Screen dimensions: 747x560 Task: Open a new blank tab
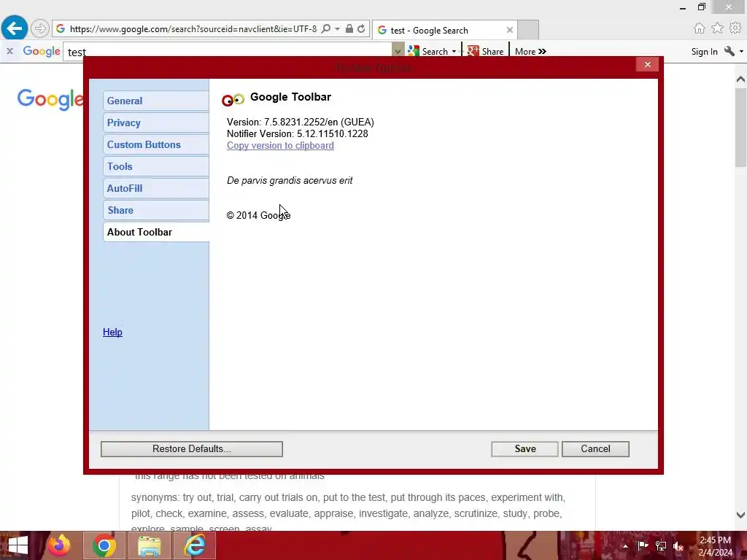click(528, 30)
